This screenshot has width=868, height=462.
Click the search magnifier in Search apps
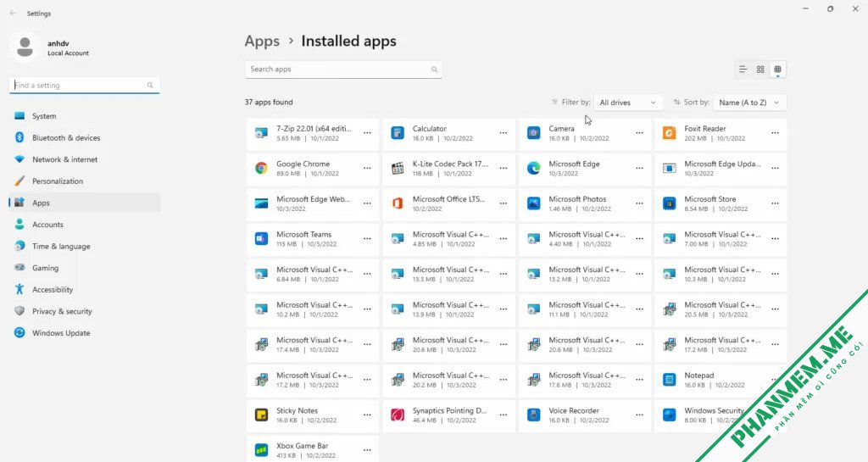tap(434, 70)
